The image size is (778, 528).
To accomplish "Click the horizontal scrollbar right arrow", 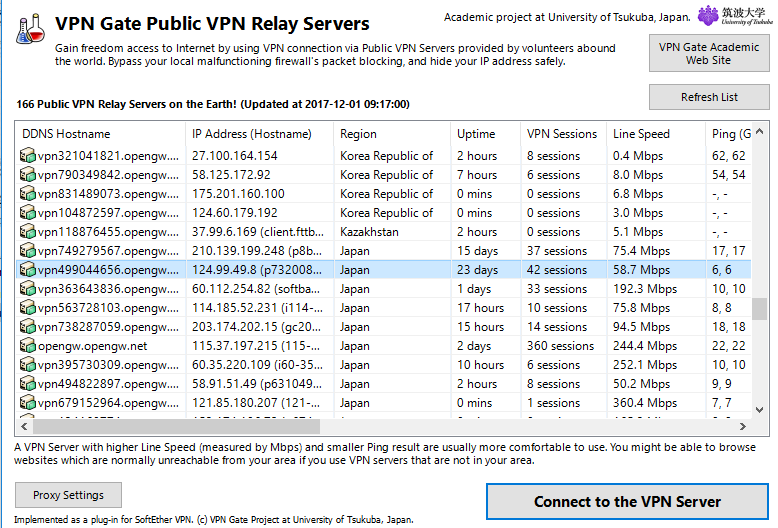I will tap(743, 426).
